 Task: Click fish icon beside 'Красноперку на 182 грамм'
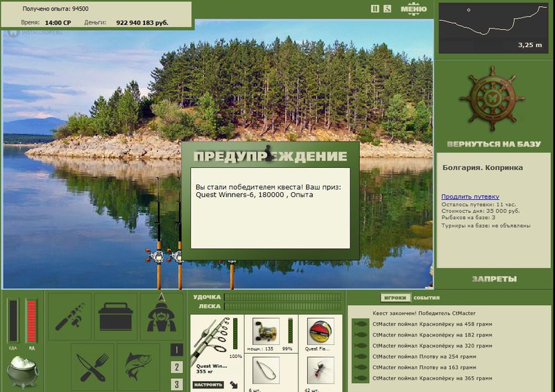click(360, 335)
